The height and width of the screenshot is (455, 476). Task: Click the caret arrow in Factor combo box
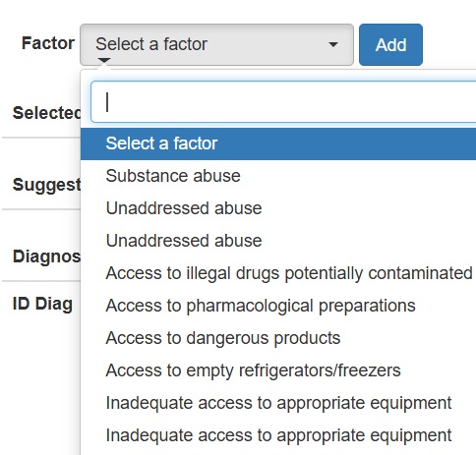coord(333,44)
